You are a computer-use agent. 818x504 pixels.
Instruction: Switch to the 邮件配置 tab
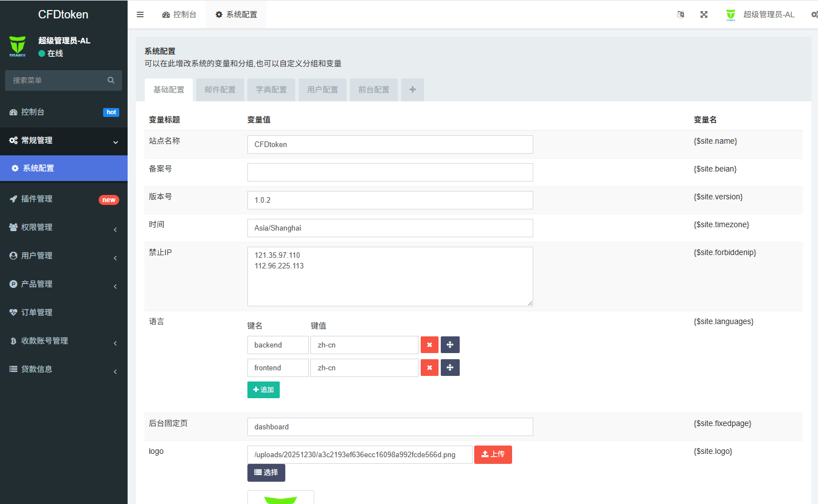(220, 90)
